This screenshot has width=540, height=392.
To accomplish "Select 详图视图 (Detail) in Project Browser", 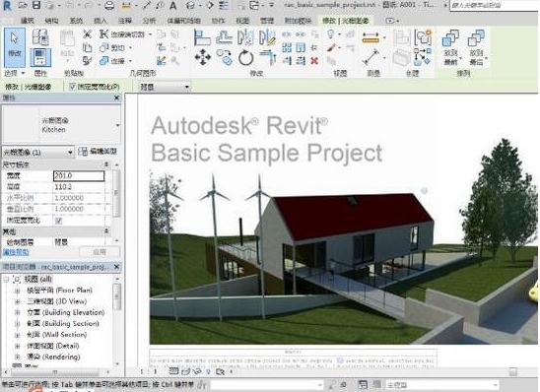I will tap(53, 346).
